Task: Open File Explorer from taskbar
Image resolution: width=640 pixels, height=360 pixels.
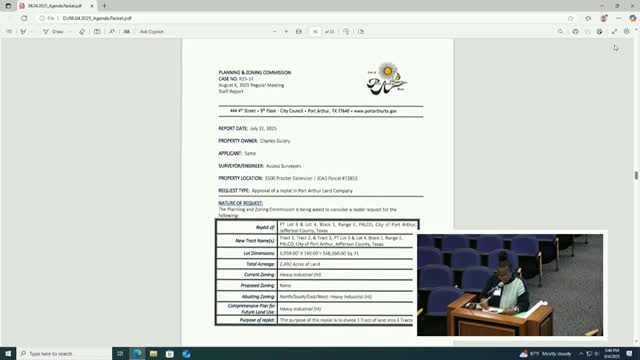Action: click(x=153, y=353)
